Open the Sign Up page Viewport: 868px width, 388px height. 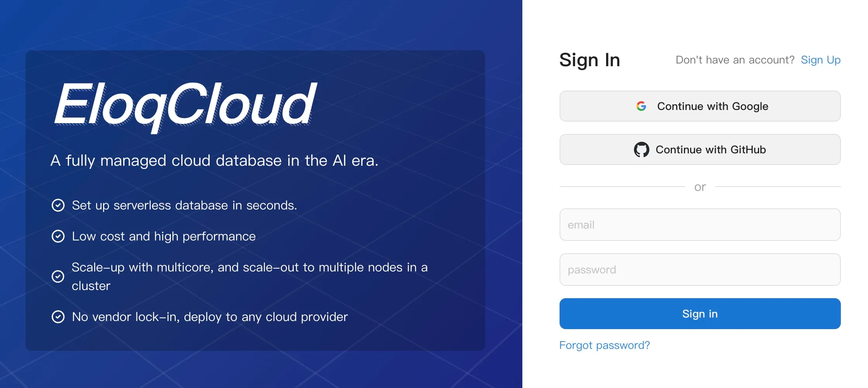click(821, 60)
